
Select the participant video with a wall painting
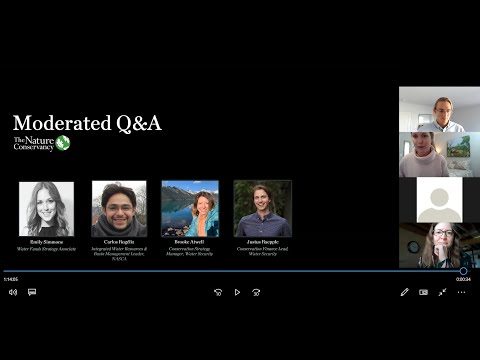click(x=439, y=155)
